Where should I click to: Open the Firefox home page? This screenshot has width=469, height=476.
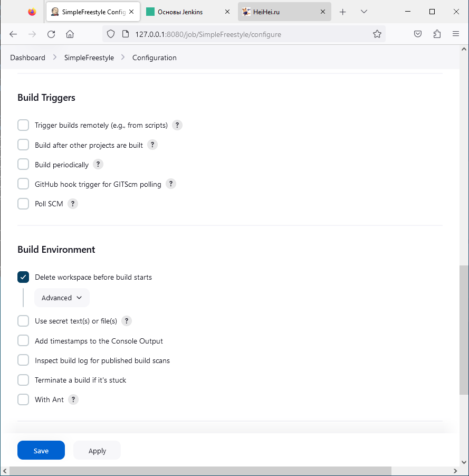click(70, 34)
